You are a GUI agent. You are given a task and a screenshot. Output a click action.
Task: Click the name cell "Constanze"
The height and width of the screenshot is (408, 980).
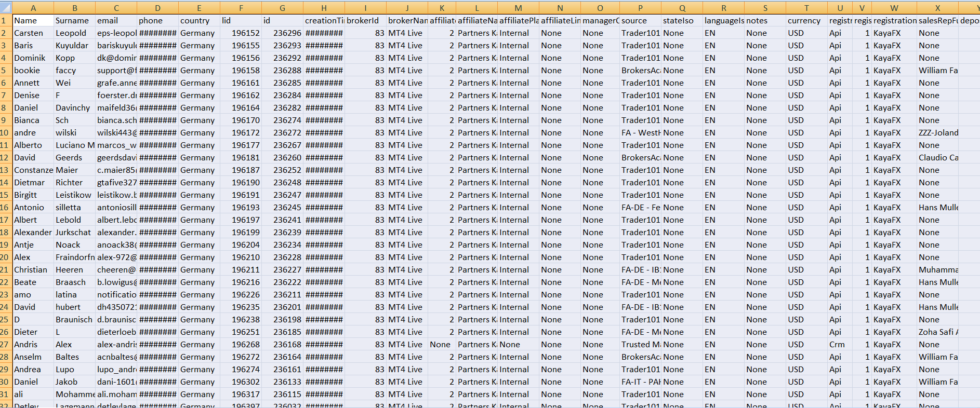point(33,170)
